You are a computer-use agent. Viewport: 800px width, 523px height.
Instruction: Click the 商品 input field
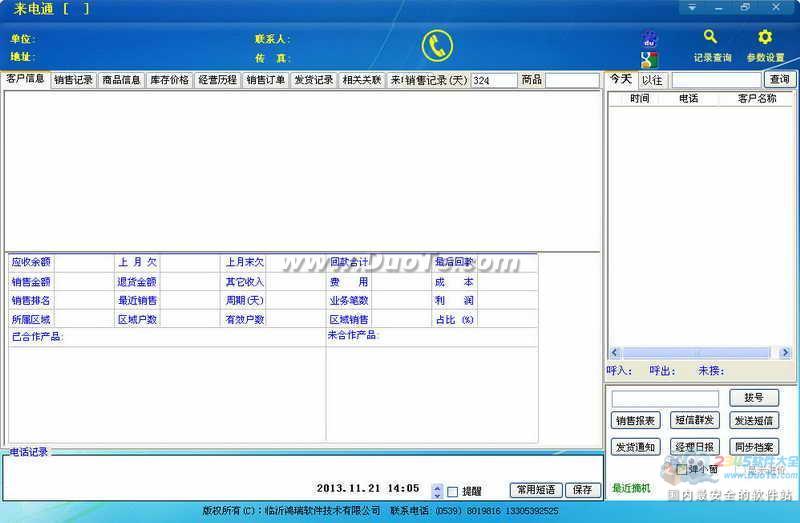572,80
